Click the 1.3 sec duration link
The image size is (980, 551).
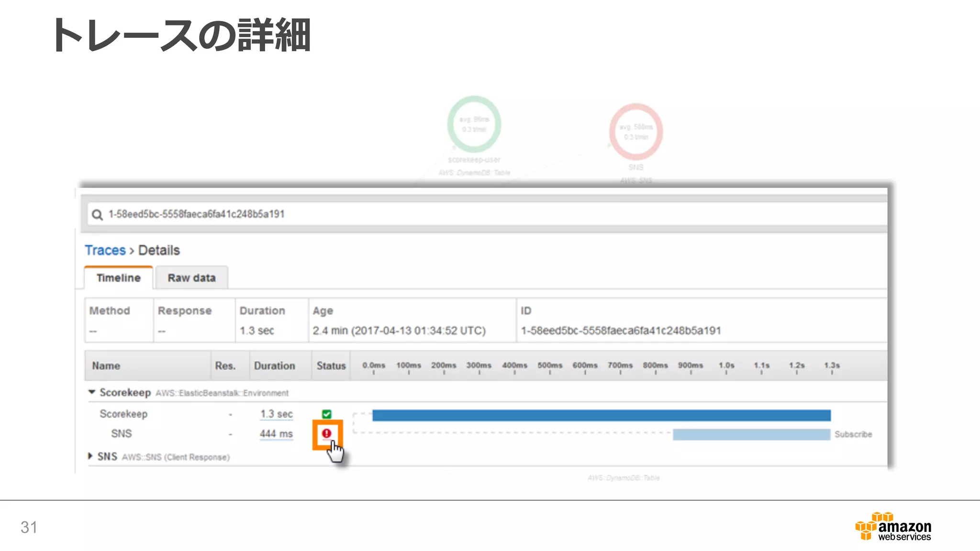(277, 414)
